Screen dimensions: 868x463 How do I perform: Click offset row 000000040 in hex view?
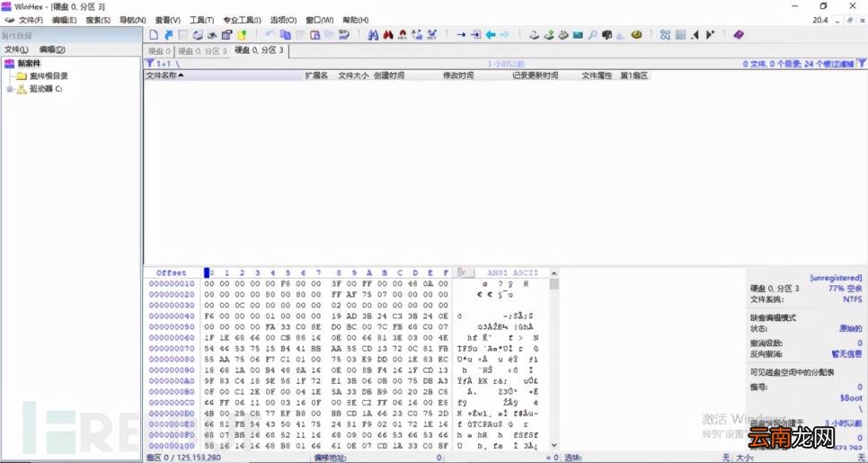pyautogui.click(x=171, y=316)
